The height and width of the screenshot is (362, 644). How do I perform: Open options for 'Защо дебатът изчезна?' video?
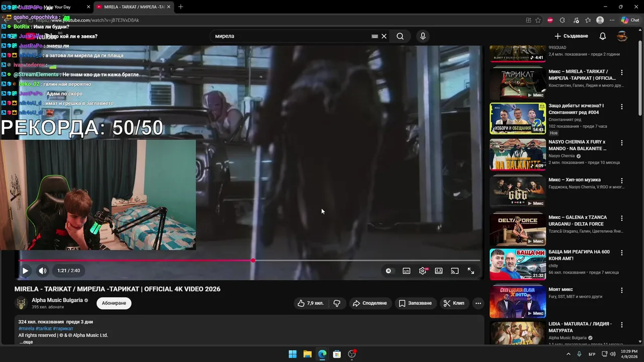(x=622, y=107)
